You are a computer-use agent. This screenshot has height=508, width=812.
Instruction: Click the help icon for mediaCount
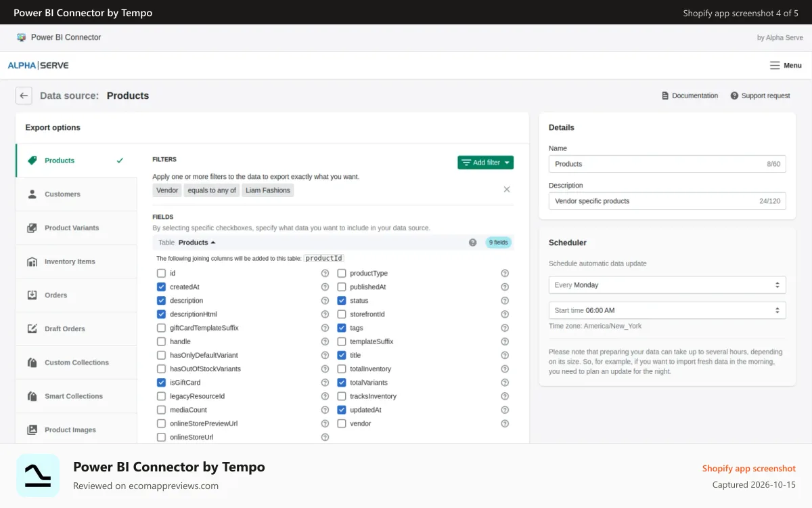[325, 410]
